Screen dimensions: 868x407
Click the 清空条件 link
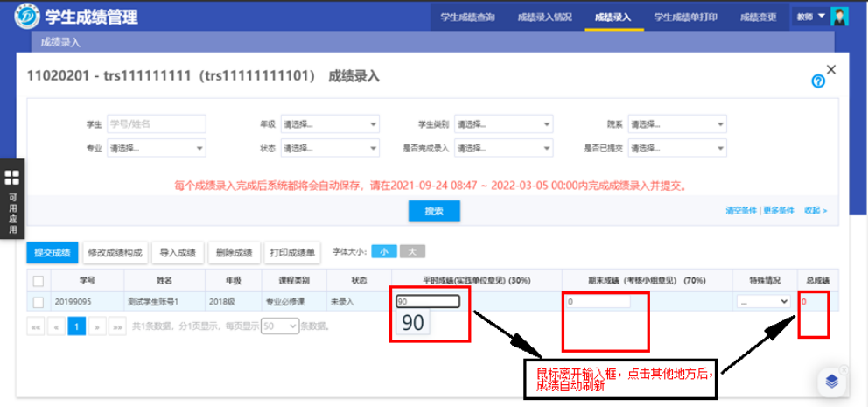coord(740,211)
